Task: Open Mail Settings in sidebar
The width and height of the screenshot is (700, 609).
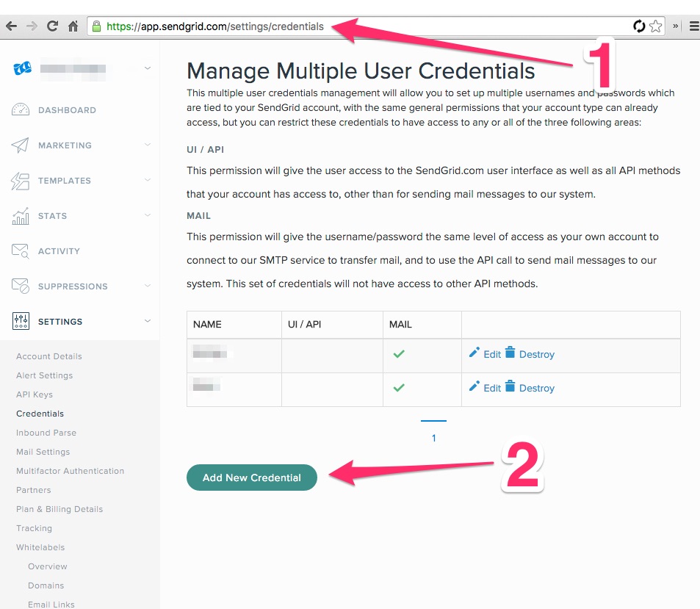Action: pos(43,452)
